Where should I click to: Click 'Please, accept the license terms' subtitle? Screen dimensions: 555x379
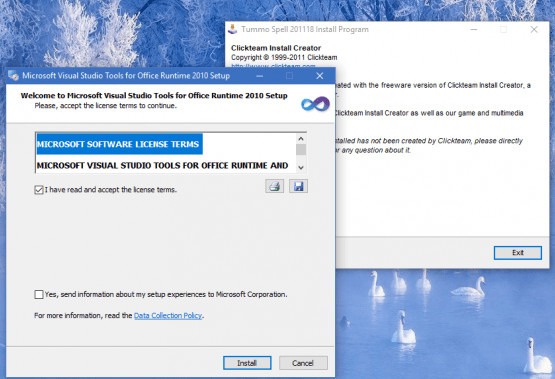pyautogui.click(x=105, y=105)
